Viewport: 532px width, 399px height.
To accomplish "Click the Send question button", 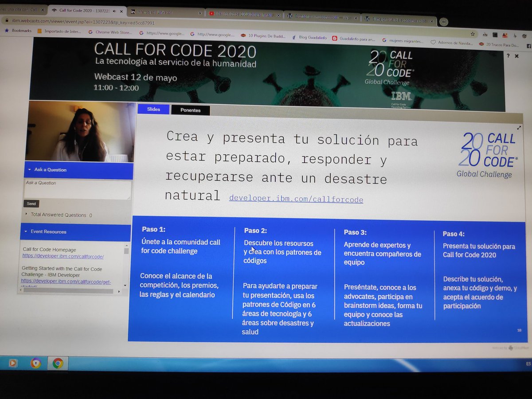I will [x=31, y=204].
